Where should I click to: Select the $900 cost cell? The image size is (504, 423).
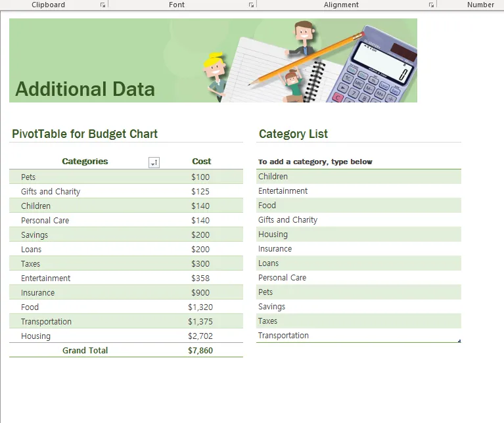point(200,292)
